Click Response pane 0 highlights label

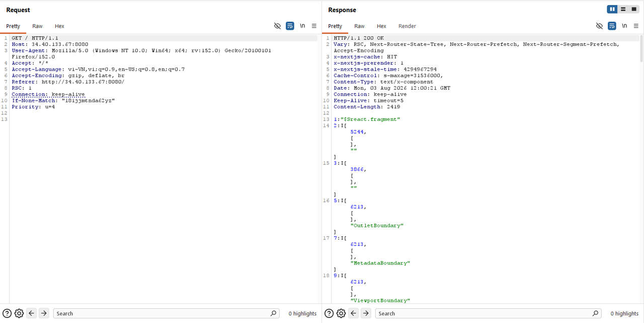point(624,313)
